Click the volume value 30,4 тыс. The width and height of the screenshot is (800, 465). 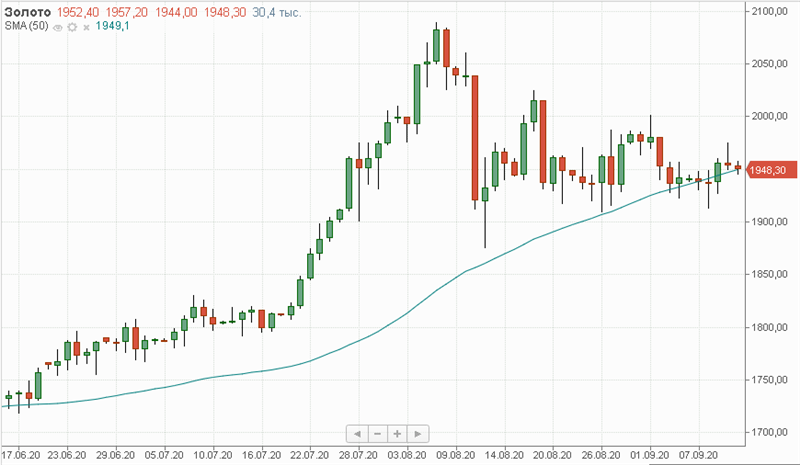coord(277,12)
